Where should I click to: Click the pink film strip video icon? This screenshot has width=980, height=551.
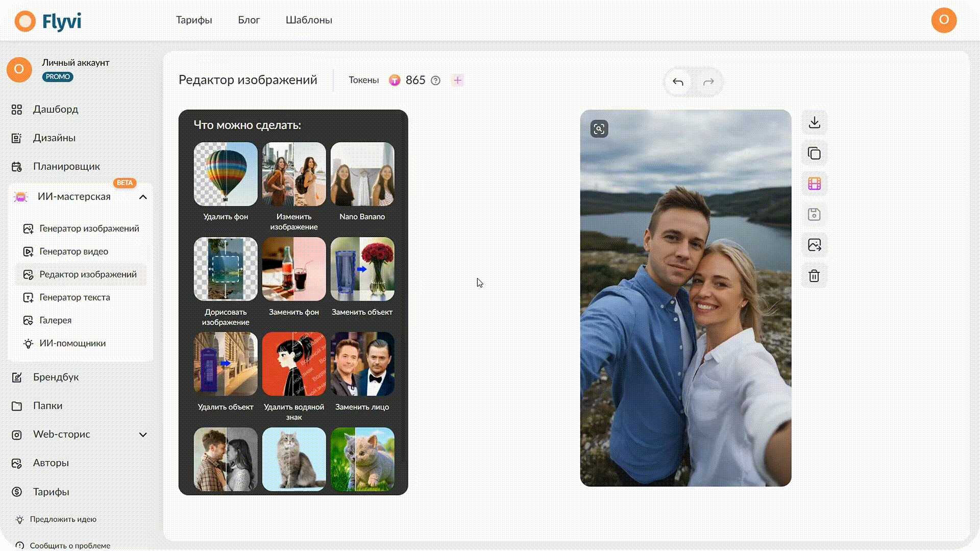(815, 184)
